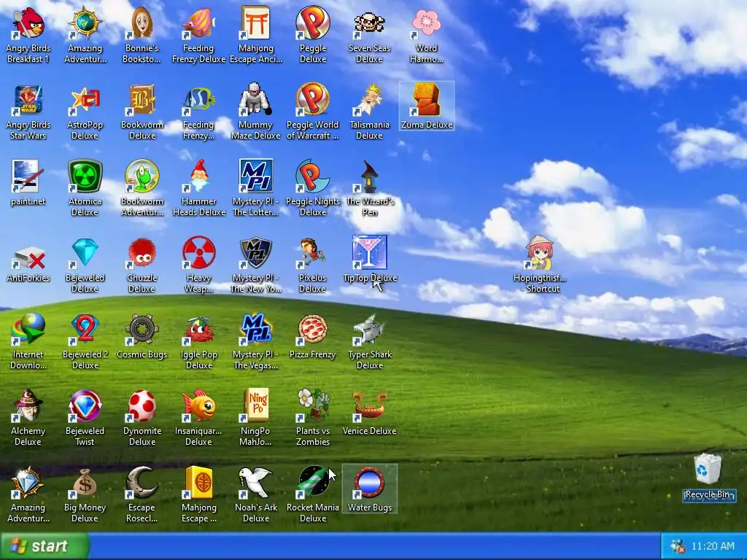Viewport: 747px width, 560px height.
Task: Click the Plants vs Zombies icon
Action: (x=312, y=405)
